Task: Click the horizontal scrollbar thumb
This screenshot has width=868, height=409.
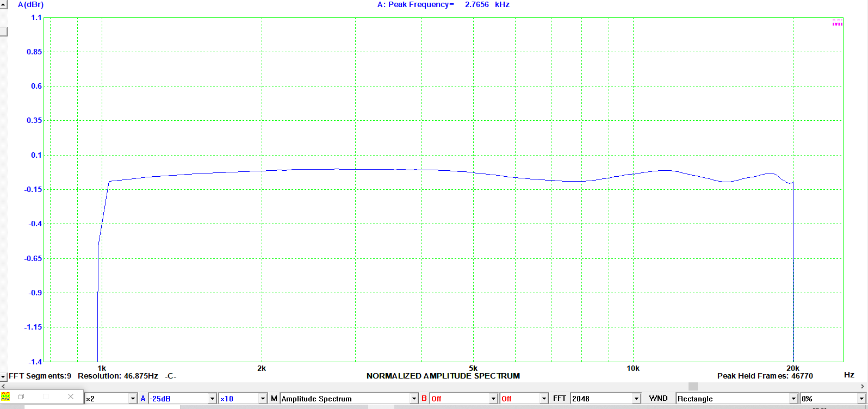Action: click(x=693, y=386)
